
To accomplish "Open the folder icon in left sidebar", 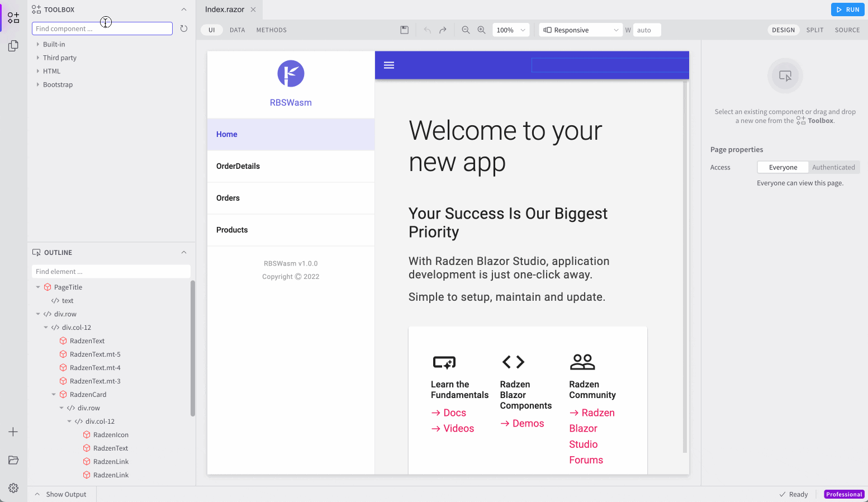I will click(x=13, y=460).
